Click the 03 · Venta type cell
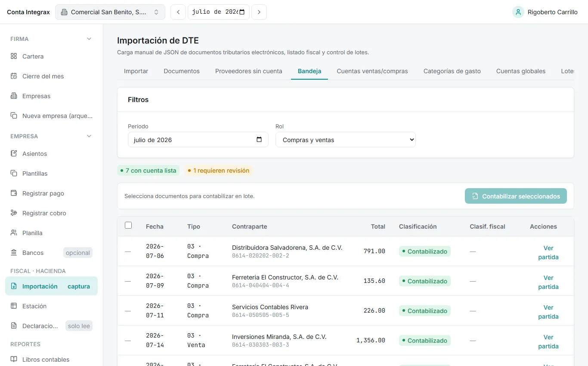The width and height of the screenshot is (588, 366). point(196,340)
